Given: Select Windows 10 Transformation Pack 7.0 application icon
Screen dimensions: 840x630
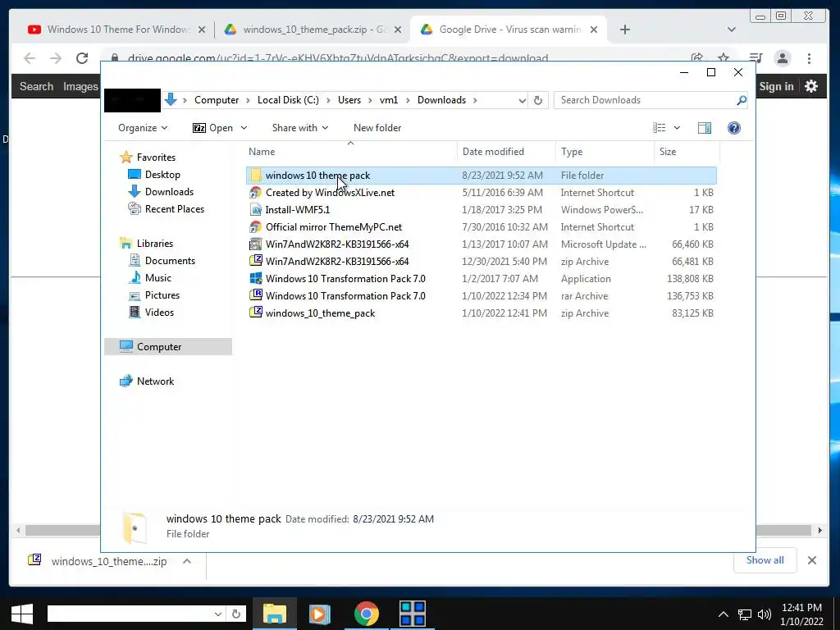Looking at the screenshot, I should [256, 279].
